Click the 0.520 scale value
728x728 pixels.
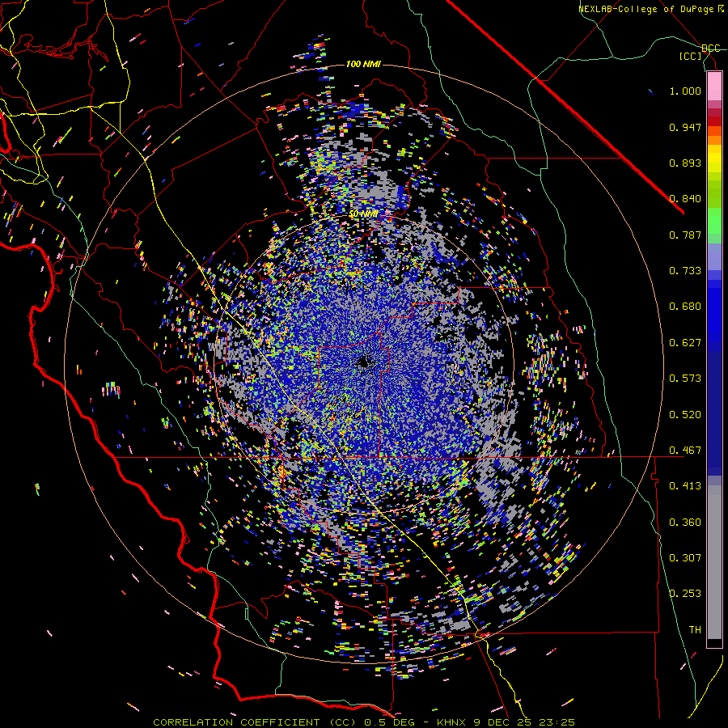(685, 415)
